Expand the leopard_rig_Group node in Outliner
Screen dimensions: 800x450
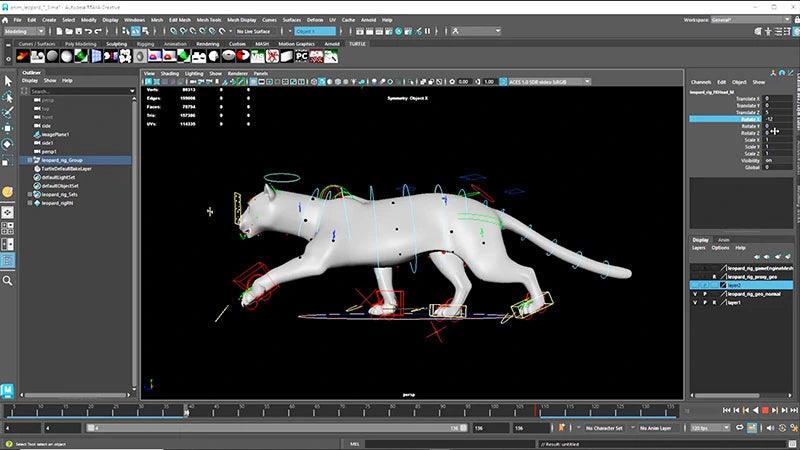(x=29, y=160)
